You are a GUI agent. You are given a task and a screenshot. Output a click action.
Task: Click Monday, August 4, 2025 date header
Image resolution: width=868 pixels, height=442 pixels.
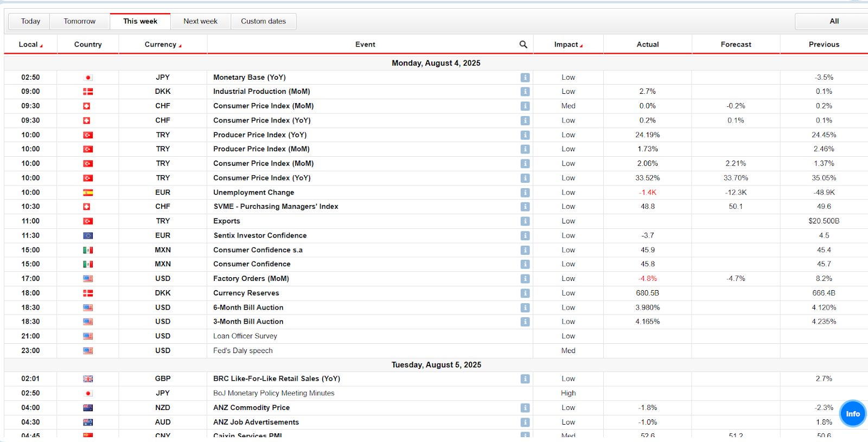coord(436,63)
